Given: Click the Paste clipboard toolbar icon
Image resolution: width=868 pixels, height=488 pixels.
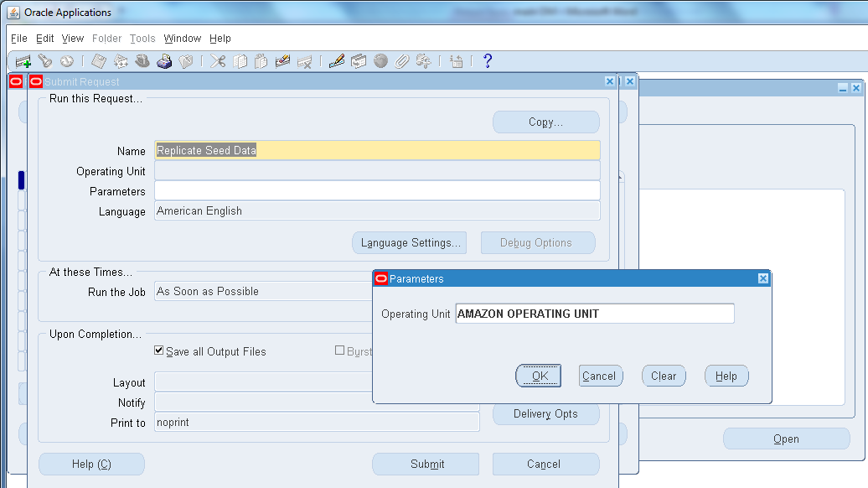Looking at the screenshot, I should pyautogui.click(x=261, y=61).
